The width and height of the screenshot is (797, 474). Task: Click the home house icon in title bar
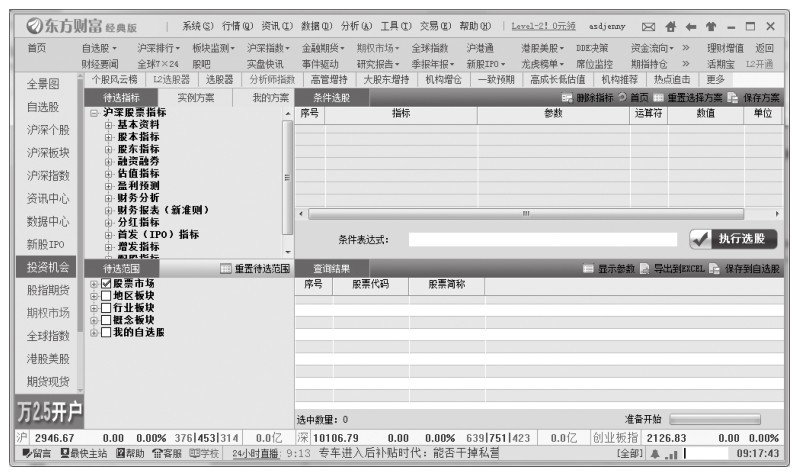point(670,26)
